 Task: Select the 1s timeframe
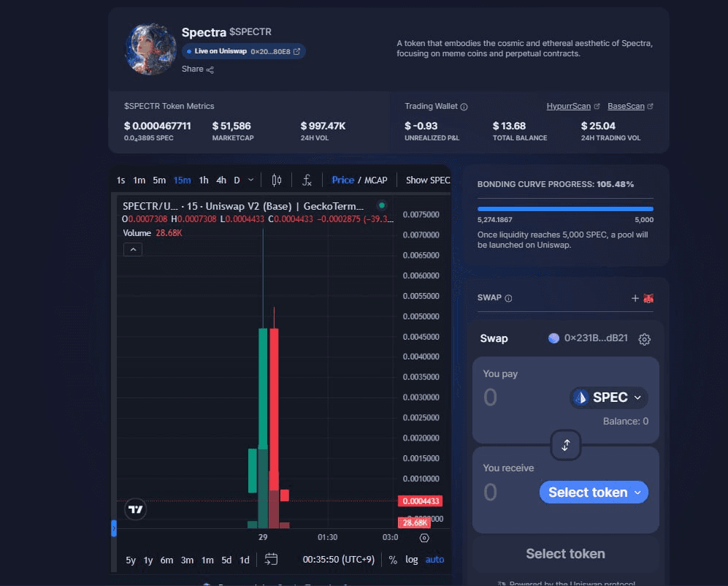coord(120,180)
